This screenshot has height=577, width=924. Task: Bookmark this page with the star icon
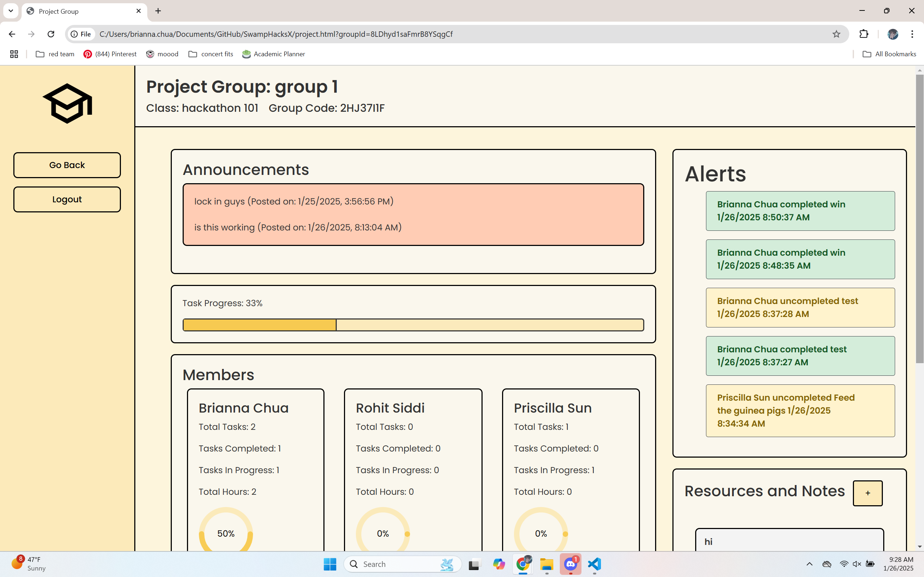836,34
